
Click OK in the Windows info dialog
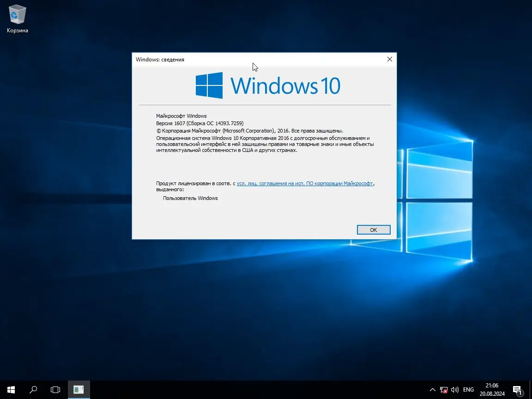tap(374, 230)
